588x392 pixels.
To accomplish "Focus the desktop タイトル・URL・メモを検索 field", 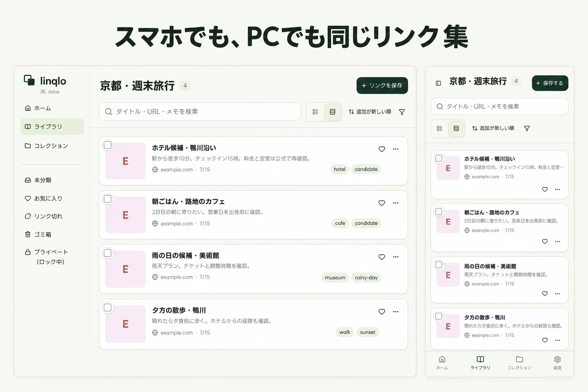I will 200,112.
